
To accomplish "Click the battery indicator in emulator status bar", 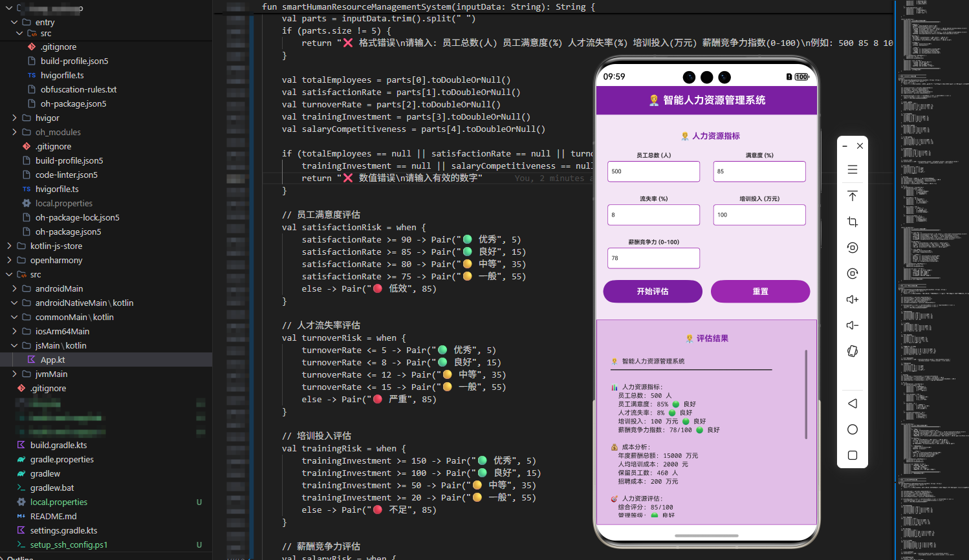I will [802, 76].
